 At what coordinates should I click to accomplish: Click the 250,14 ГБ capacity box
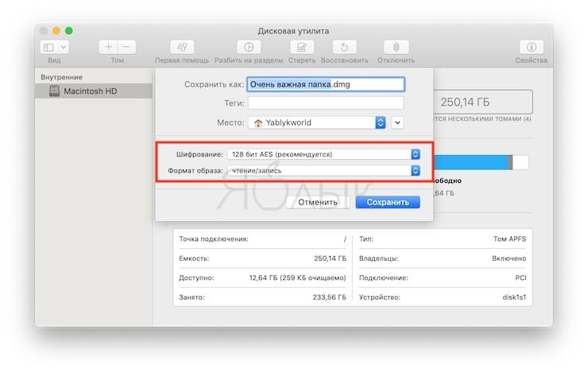pos(483,102)
